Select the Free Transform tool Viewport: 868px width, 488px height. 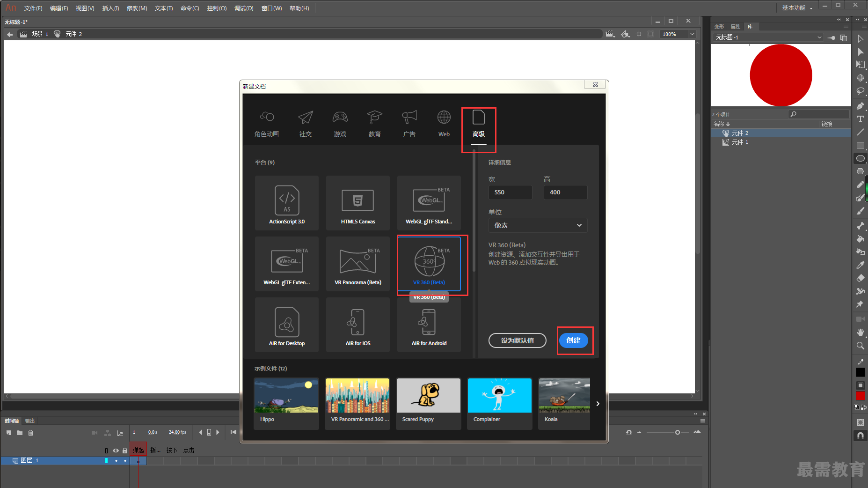pyautogui.click(x=860, y=65)
